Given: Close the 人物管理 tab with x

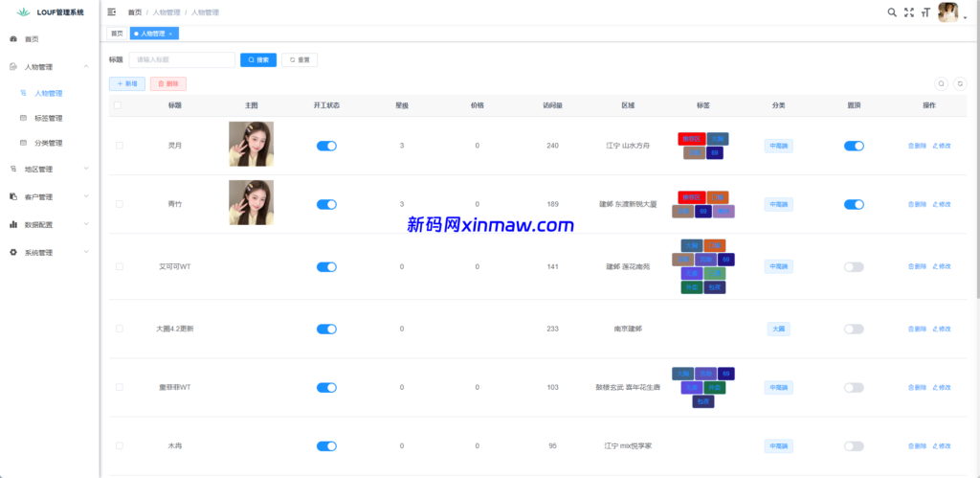Looking at the screenshot, I should (x=170, y=34).
